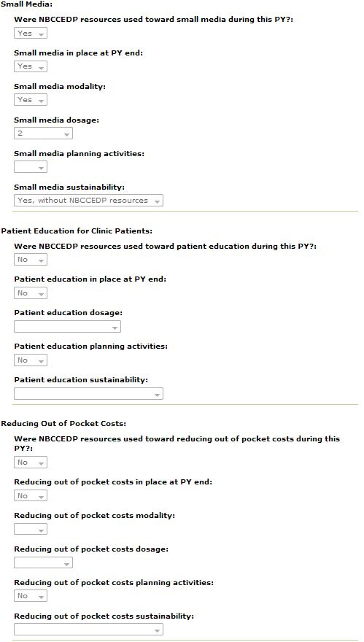Expand the Small media modality dropdown

tap(31, 100)
